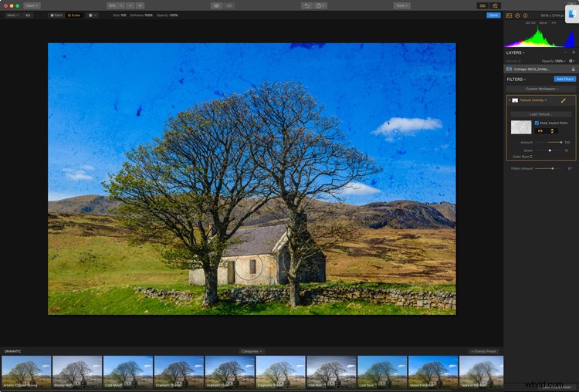Click the Finder icon at top right
Screen dimensions: 579x392
pos(572,14)
